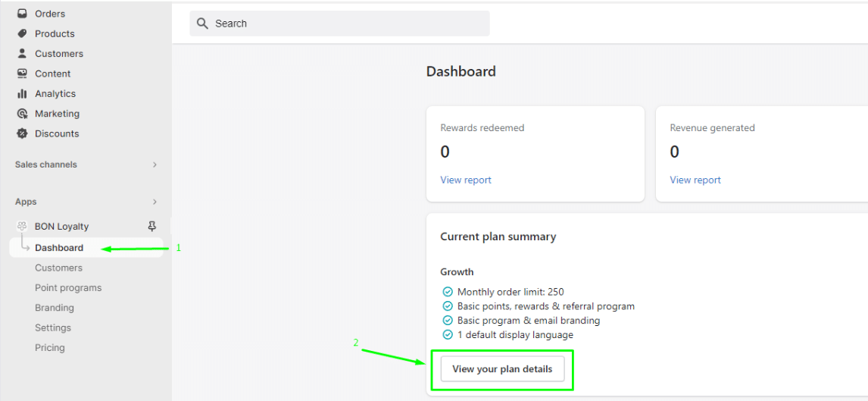
Task: Click the View your plan details button
Action: [502, 369]
